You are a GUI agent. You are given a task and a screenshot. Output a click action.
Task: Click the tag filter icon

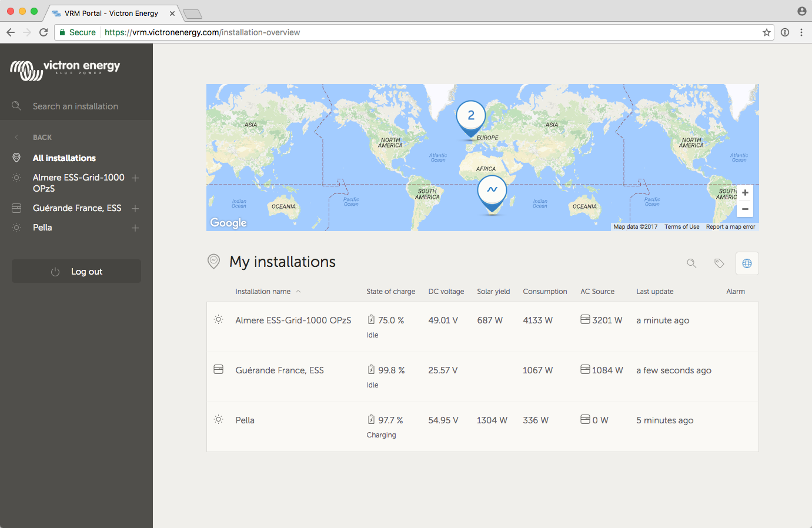[719, 263]
